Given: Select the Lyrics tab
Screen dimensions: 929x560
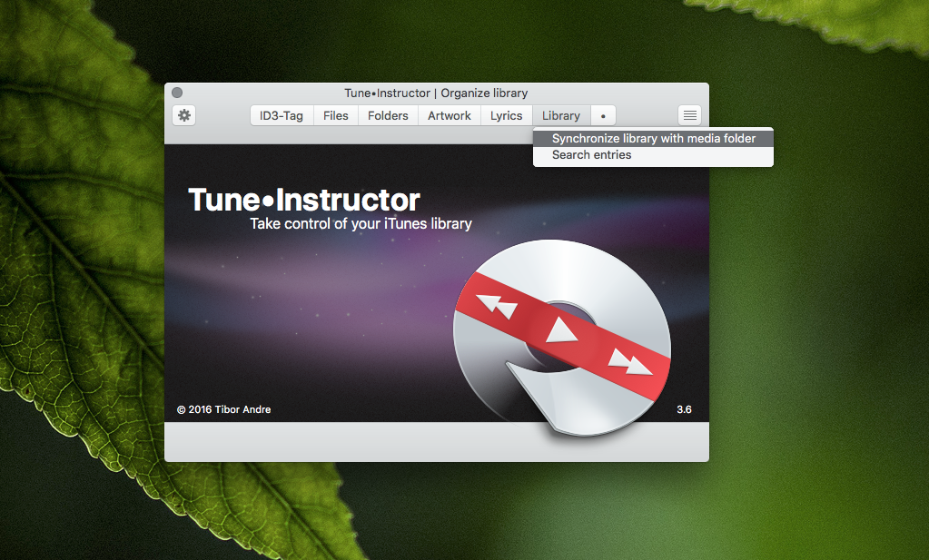Looking at the screenshot, I should tap(506, 116).
